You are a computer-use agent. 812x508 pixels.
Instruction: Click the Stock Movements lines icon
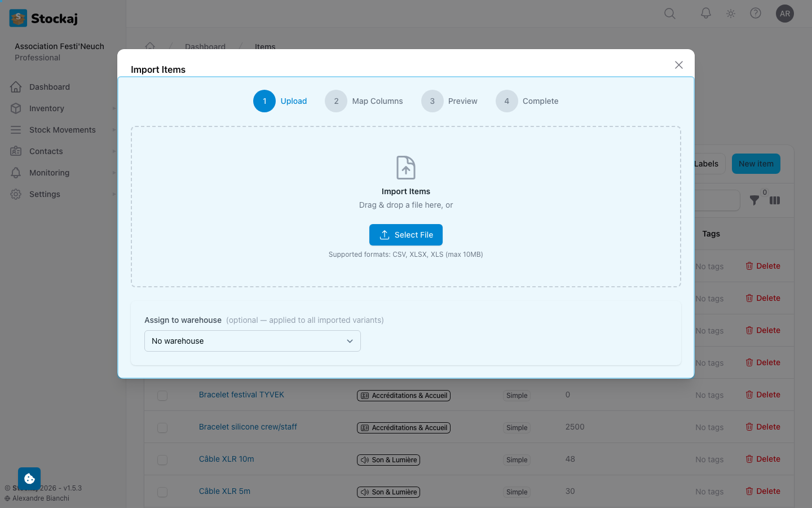click(x=16, y=130)
